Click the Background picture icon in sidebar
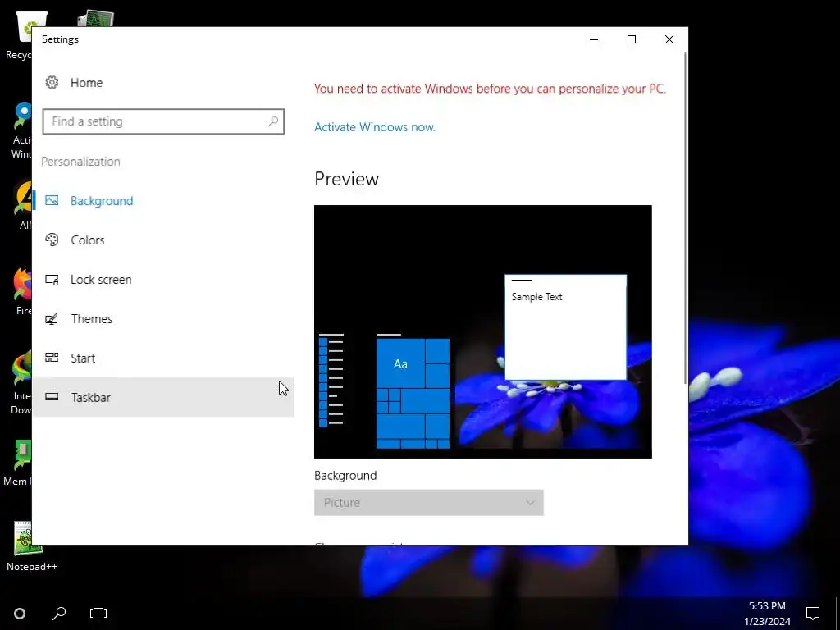This screenshot has height=630, width=840. point(52,200)
